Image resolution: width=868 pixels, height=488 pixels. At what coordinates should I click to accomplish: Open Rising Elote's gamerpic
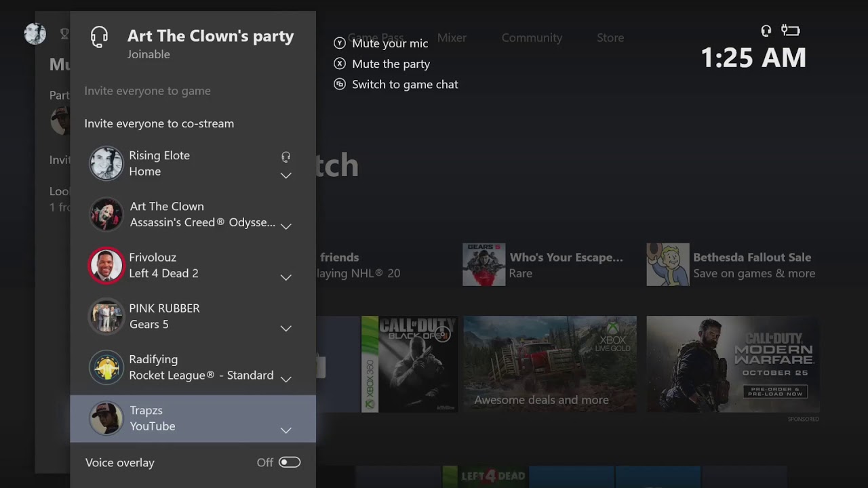106,163
